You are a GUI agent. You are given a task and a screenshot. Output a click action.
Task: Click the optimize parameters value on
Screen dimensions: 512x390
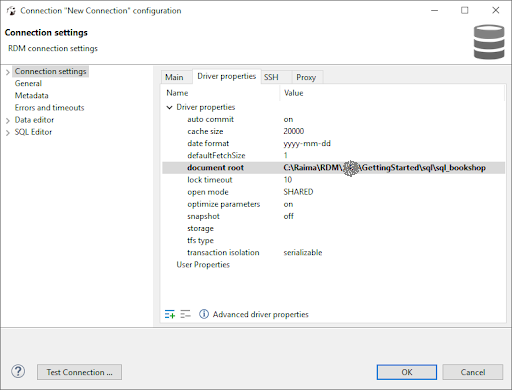pos(288,204)
